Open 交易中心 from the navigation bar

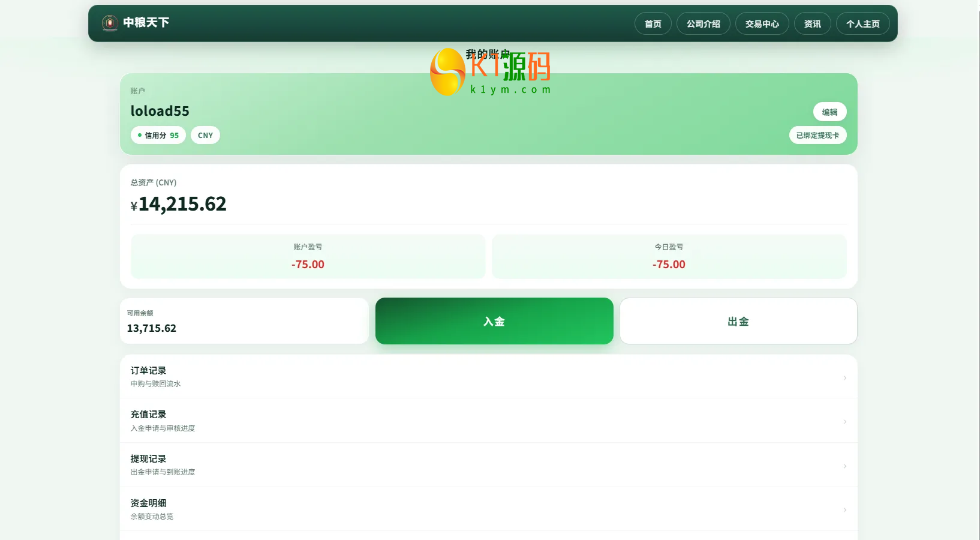[762, 24]
